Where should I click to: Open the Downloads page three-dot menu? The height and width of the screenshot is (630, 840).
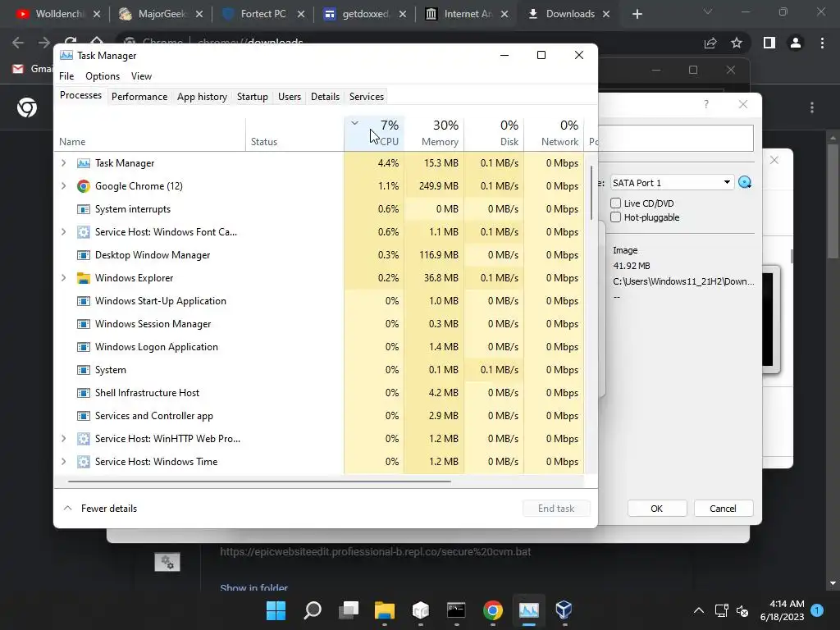(812, 107)
